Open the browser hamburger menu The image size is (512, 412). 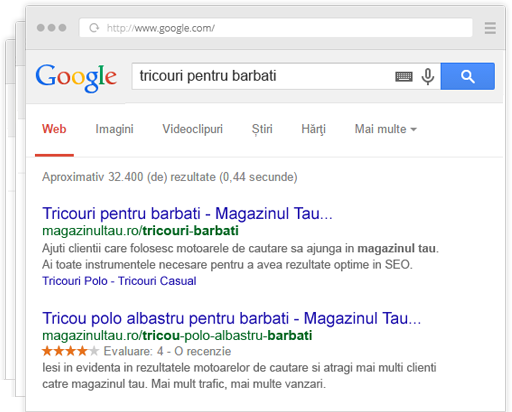(490, 28)
